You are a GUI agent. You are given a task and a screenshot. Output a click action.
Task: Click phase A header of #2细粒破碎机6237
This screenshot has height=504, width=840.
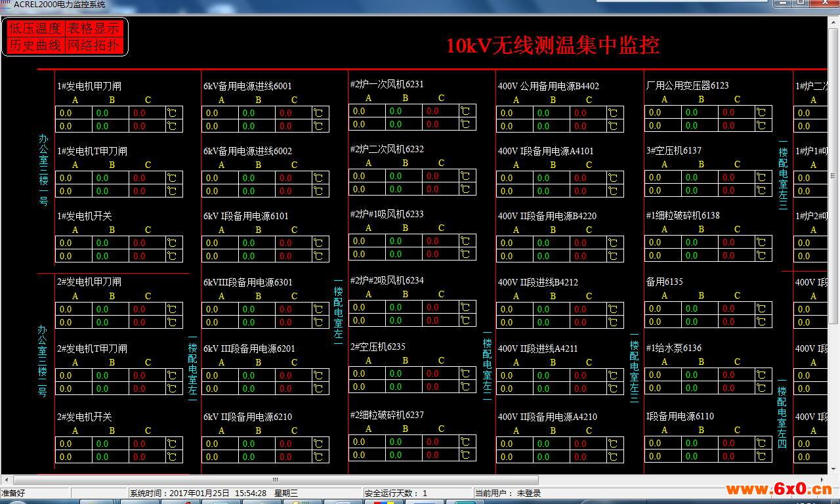[368, 429]
